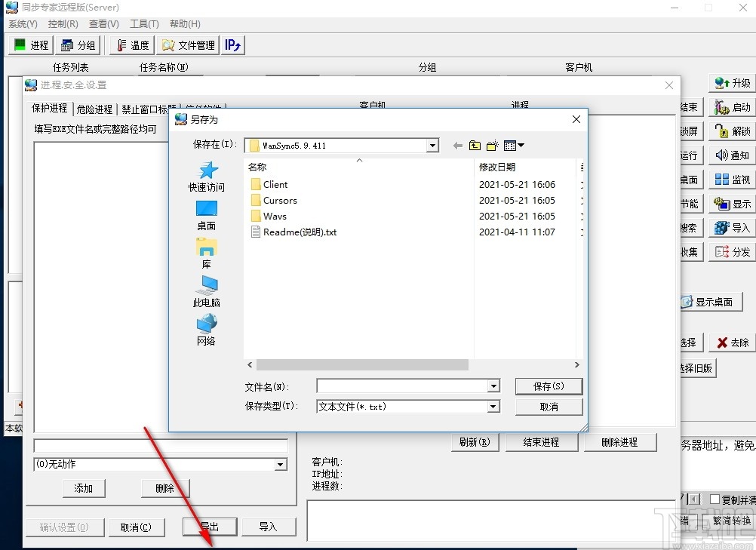Click the 文件名 input field
This screenshot has width=756, height=550.
[403, 386]
